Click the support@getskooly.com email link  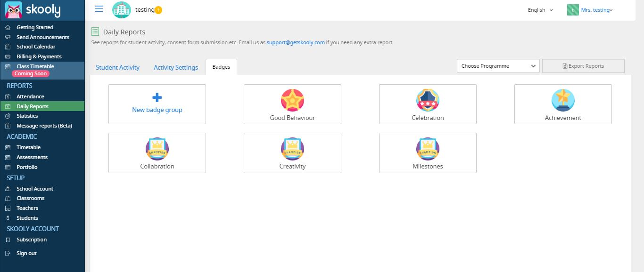coord(296,42)
